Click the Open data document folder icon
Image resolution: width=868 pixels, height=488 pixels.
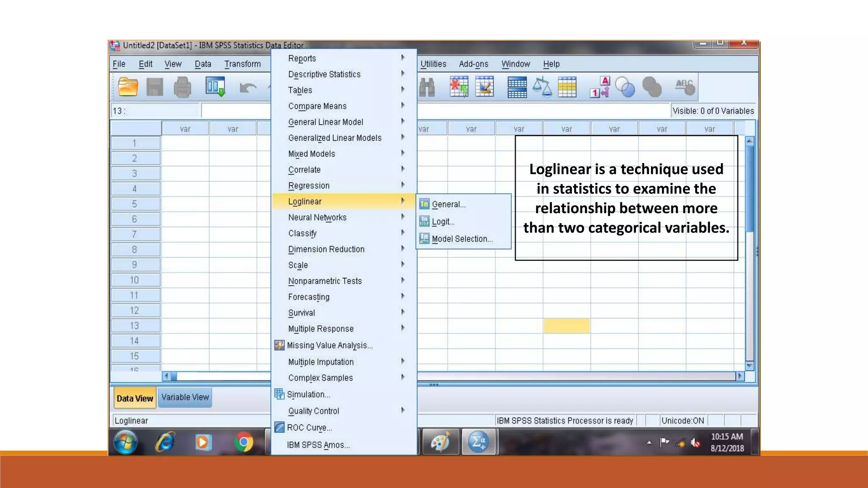click(x=128, y=87)
